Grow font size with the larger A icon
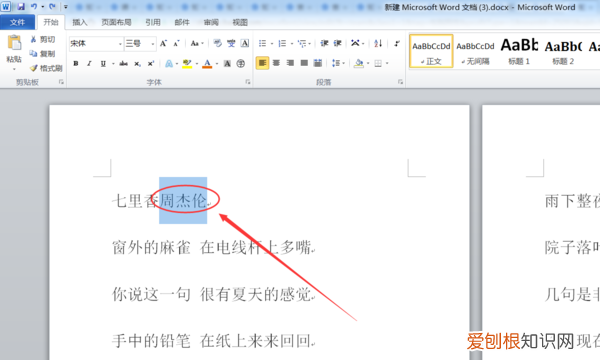This screenshot has height=360, width=600. coord(163,43)
